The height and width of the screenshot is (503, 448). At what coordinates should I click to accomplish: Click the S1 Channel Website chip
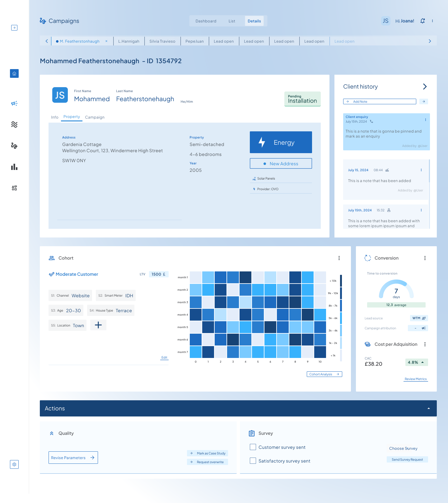pyautogui.click(x=70, y=295)
